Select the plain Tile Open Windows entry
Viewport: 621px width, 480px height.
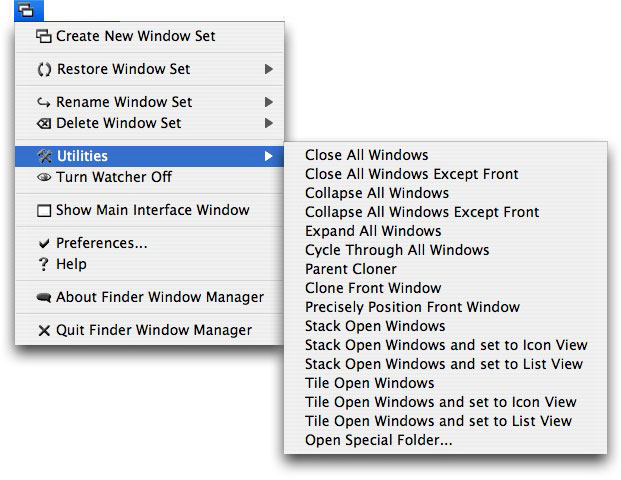[446, 383]
